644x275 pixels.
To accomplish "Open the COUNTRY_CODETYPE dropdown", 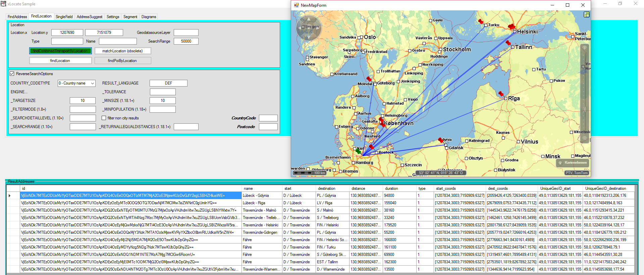I will tap(93, 83).
